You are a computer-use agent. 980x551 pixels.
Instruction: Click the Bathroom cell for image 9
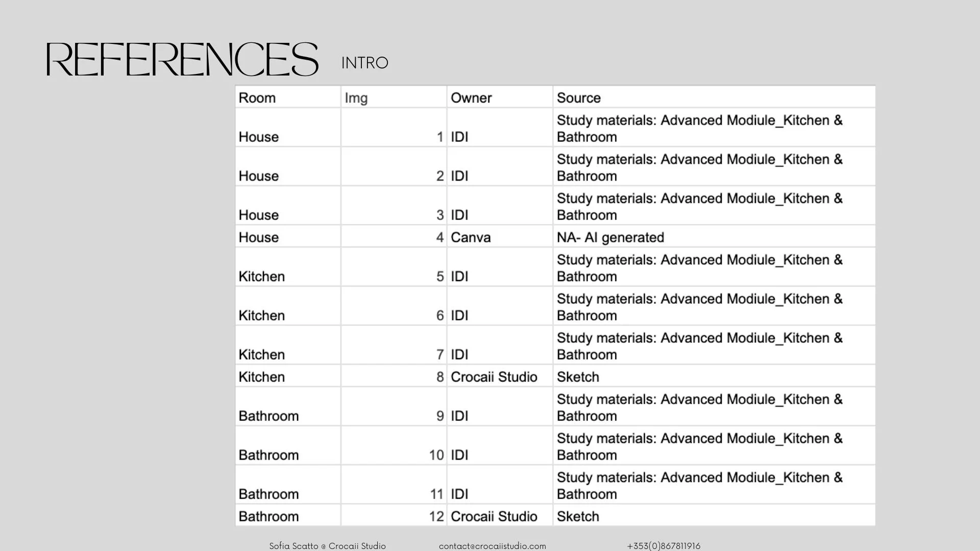coord(268,416)
